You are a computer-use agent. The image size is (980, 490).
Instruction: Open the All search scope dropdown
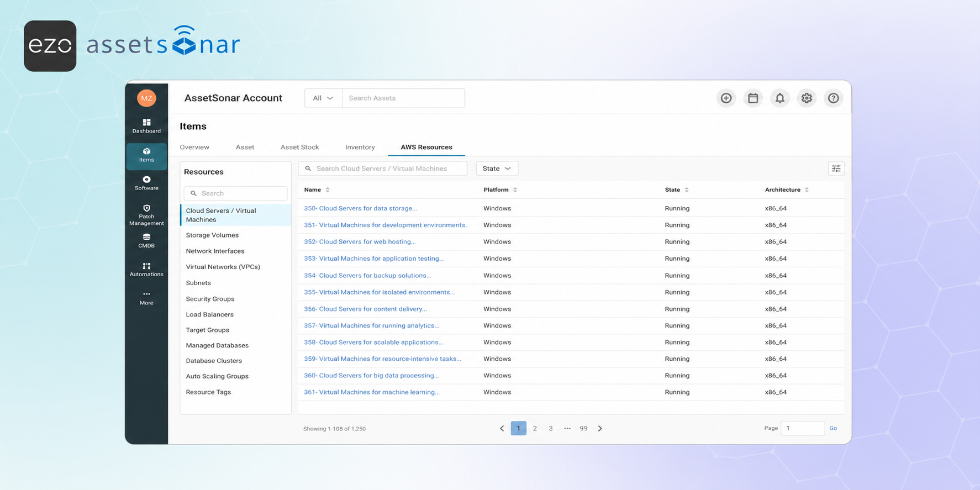[323, 98]
